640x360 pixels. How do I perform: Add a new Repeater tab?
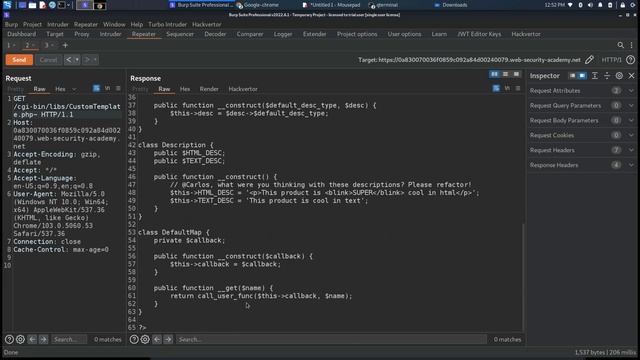65,45
